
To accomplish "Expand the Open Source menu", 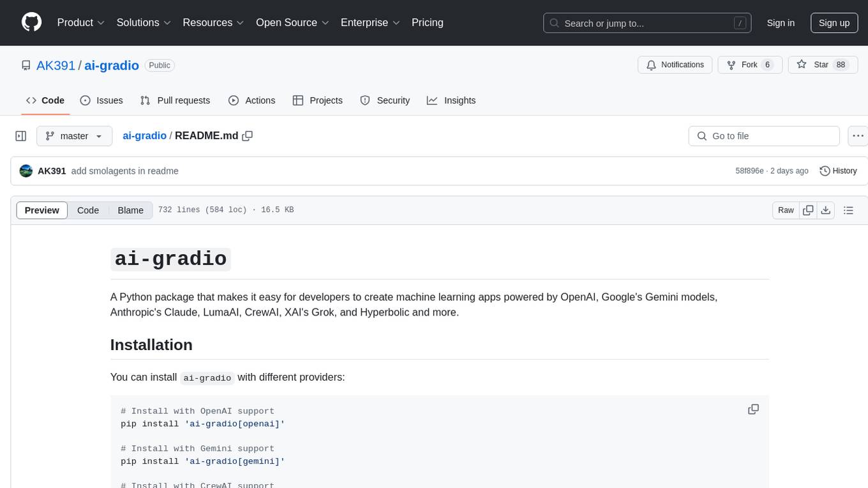I will [x=292, y=22].
